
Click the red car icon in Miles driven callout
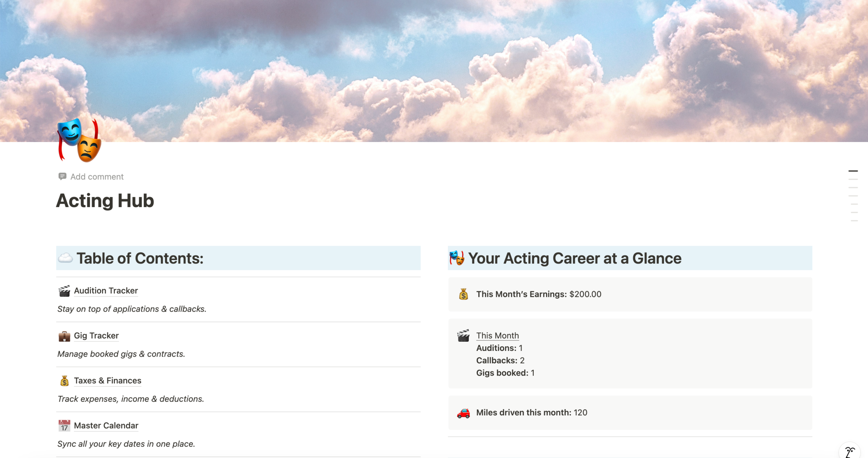pyautogui.click(x=463, y=413)
